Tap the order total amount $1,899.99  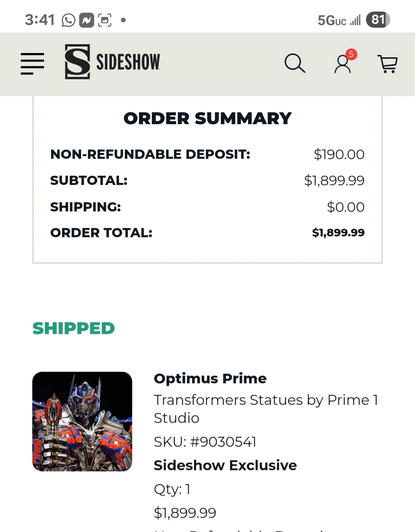point(338,233)
